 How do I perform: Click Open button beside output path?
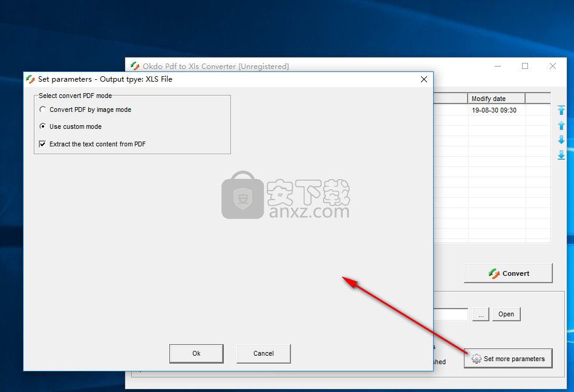click(506, 314)
